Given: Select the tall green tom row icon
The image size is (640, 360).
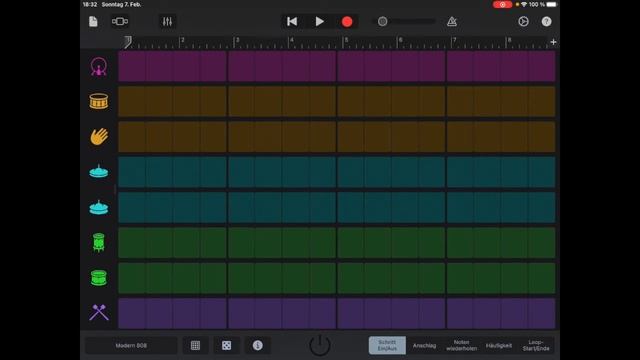Looking at the screenshot, I should pyautogui.click(x=99, y=242).
